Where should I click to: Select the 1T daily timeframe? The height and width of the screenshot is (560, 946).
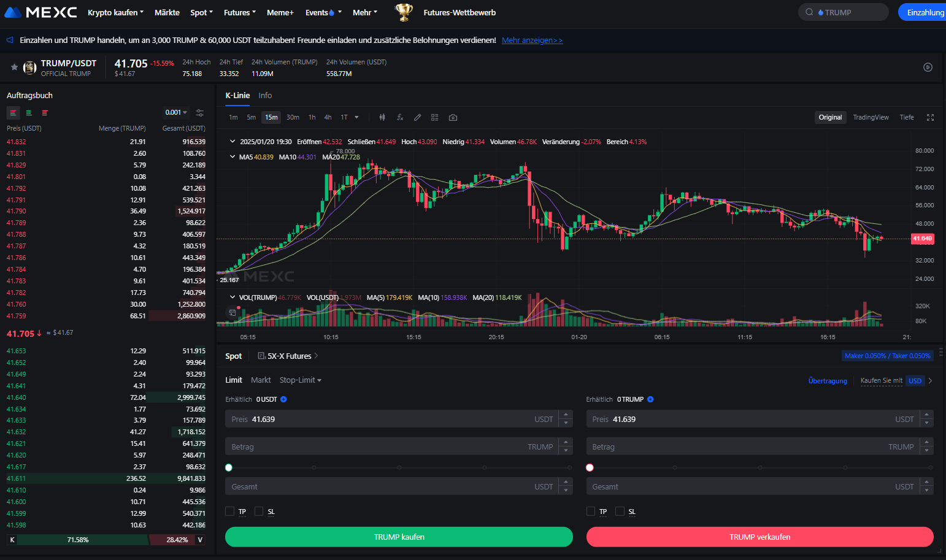point(344,117)
